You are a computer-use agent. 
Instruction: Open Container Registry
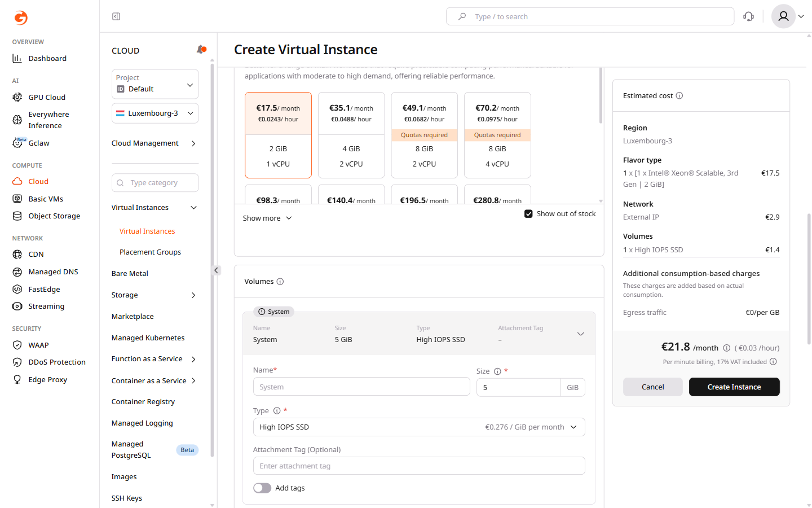click(143, 402)
